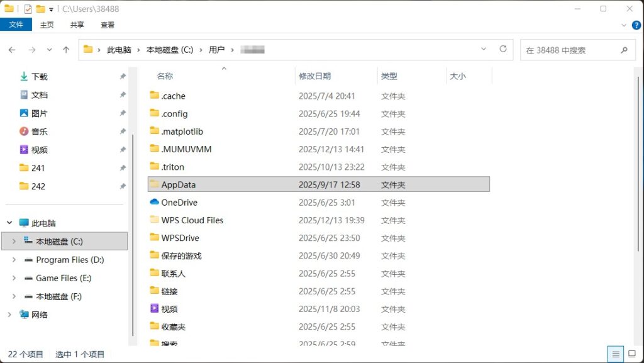This screenshot has width=644, height=363.
Task: Open the recent locations dropdown arrow
Action: pos(49,50)
